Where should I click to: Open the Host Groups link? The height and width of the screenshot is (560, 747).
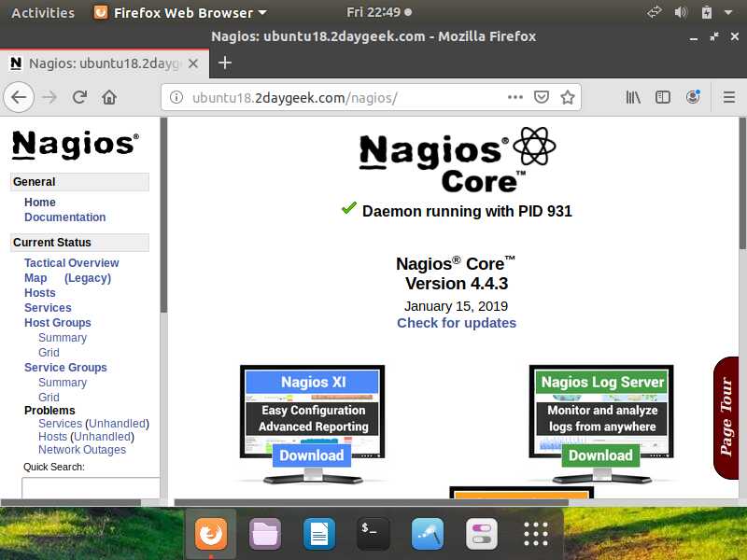pos(58,323)
